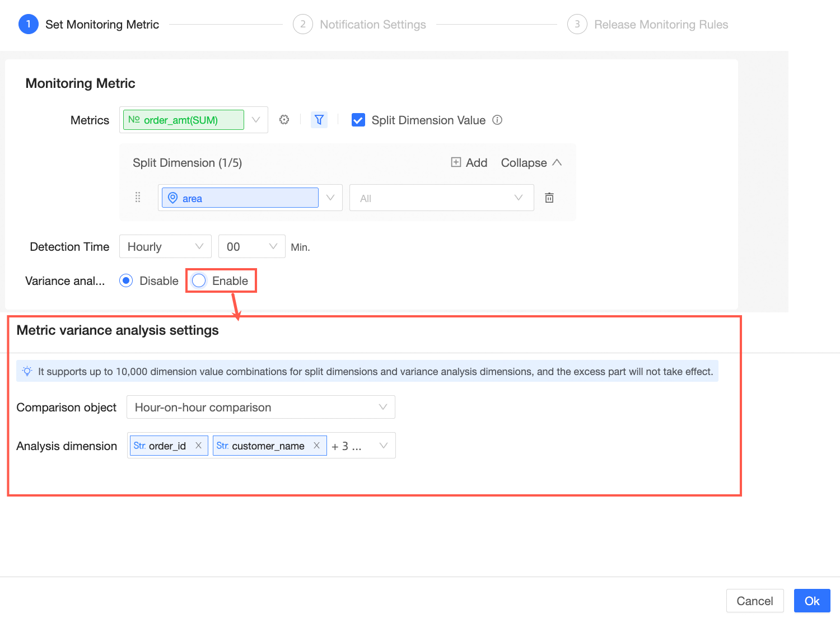Show the +3 more analysis dimensions
840x618 pixels.
coord(347,446)
